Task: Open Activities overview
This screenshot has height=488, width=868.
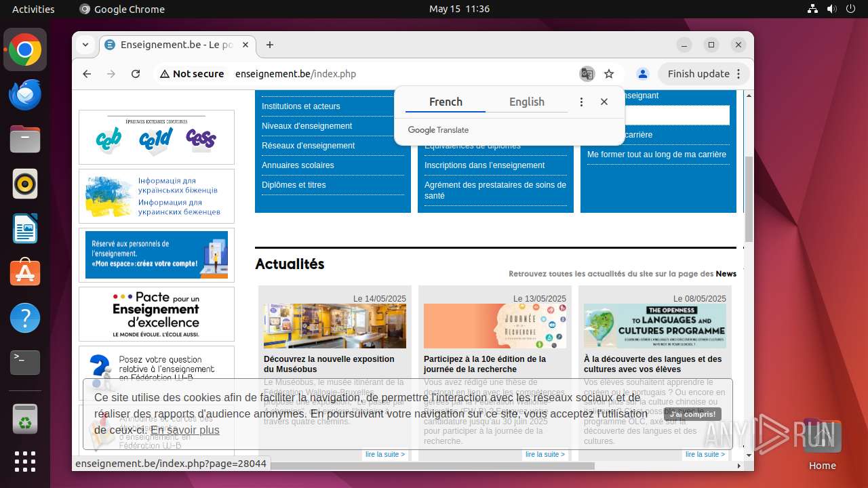Action: pos(33,9)
